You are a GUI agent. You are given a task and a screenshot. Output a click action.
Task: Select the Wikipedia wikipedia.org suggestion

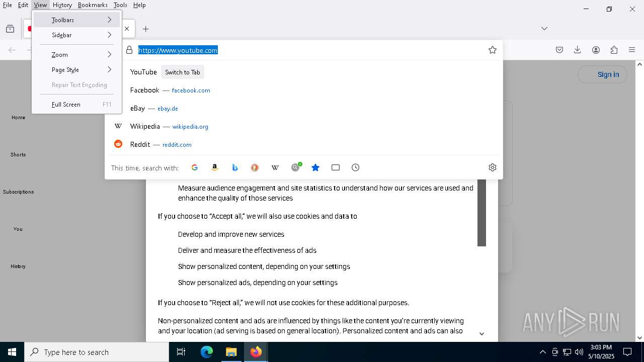304,126
